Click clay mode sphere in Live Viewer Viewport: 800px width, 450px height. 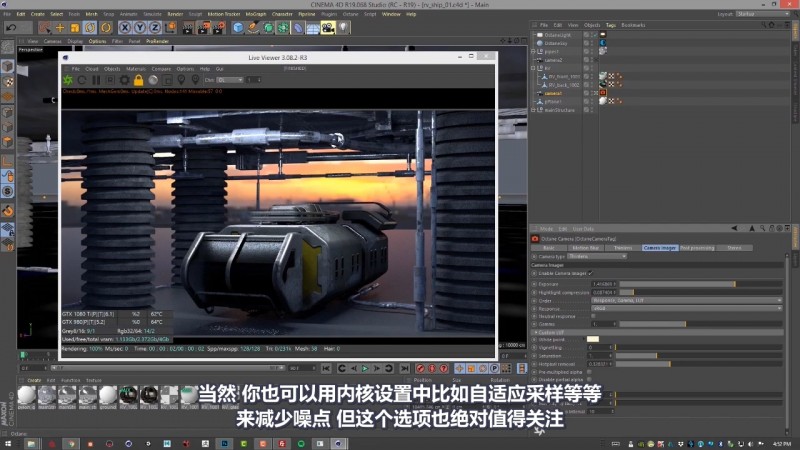153,80
